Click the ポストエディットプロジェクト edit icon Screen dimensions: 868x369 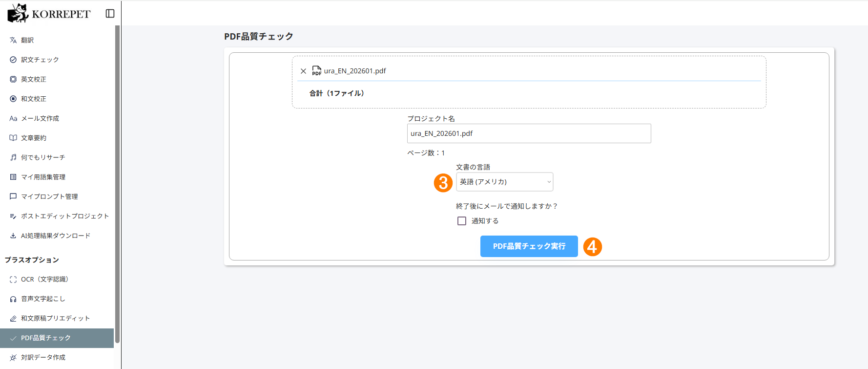[13, 216]
